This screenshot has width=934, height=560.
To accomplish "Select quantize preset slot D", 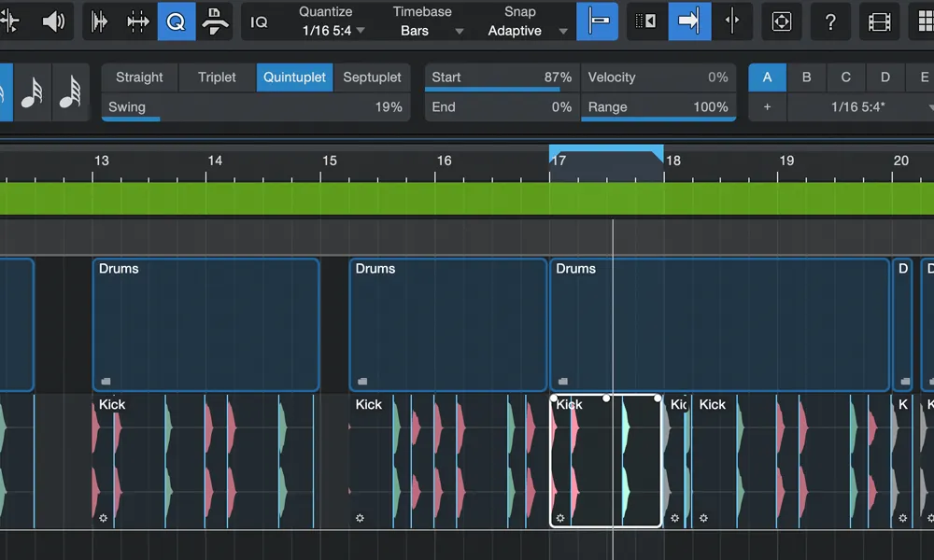I will (x=885, y=77).
